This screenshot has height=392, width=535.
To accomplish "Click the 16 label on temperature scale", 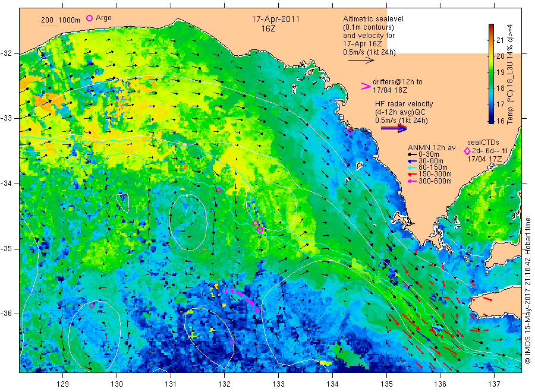I will pyautogui.click(x=500, y=121).
